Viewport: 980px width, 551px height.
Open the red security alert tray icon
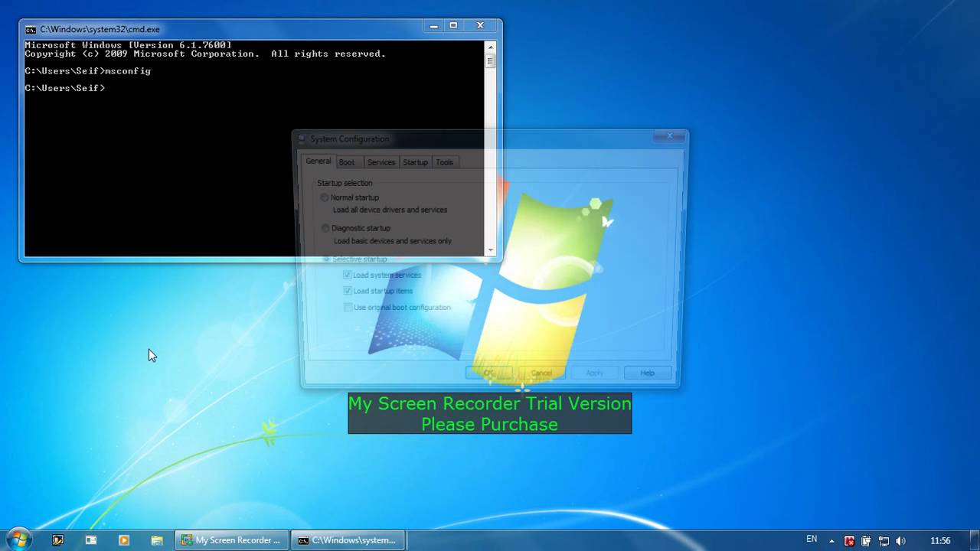[849, 540]
